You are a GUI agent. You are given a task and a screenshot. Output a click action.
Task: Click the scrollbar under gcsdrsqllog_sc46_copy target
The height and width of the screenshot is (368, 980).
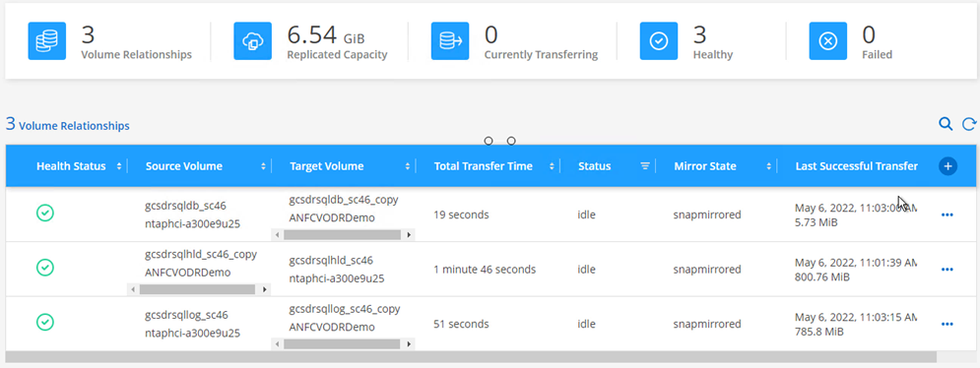[x=343, y=343]
